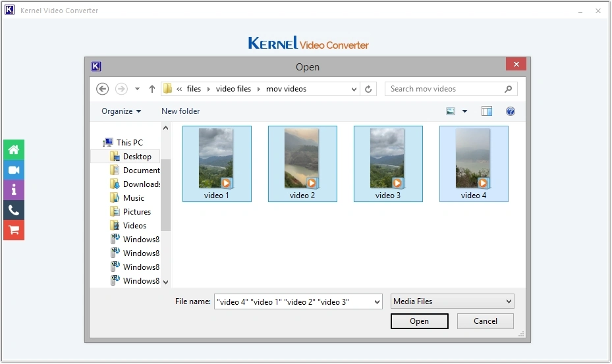The image size is (612, 364).
Task: Go up one folder level
Action: click(x=152, y=89)
